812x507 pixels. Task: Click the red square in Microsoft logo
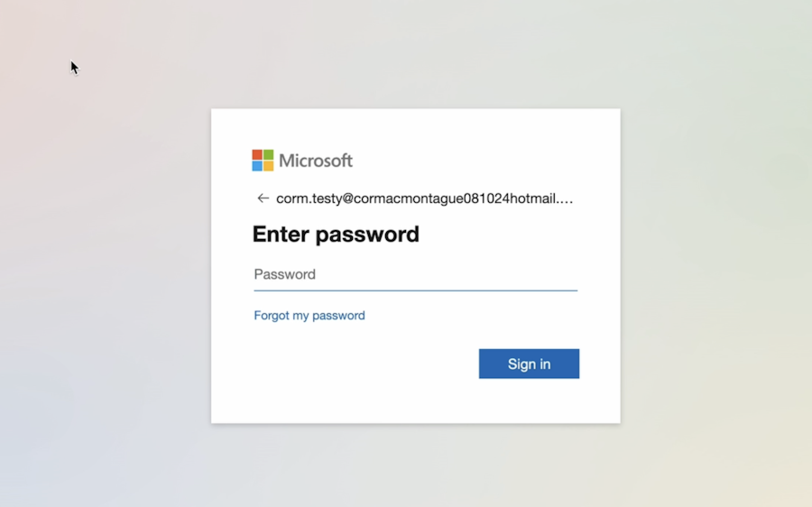(257, 155)
